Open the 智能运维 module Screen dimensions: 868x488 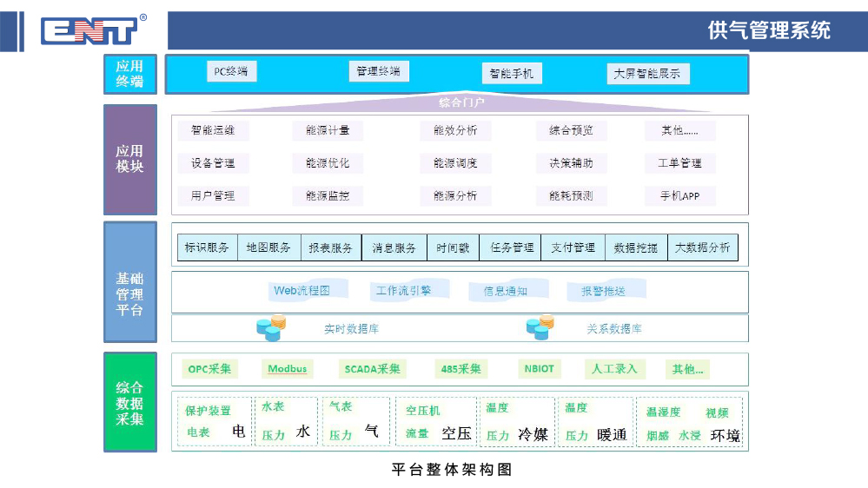click(x=213, y=131)
